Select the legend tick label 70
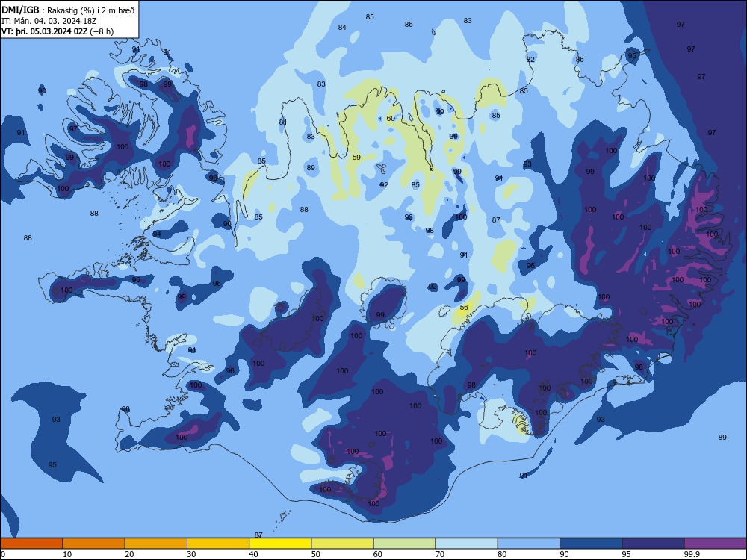Screen dimensions: 747x560 440,554
